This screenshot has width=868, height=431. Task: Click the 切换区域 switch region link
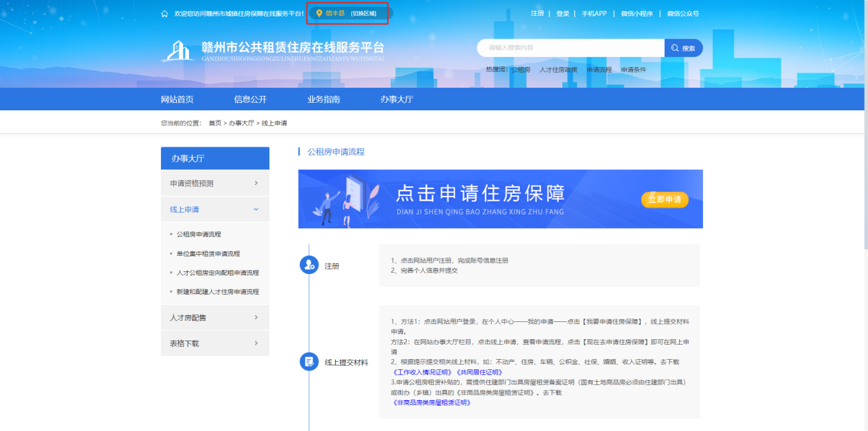pos(363,14)
